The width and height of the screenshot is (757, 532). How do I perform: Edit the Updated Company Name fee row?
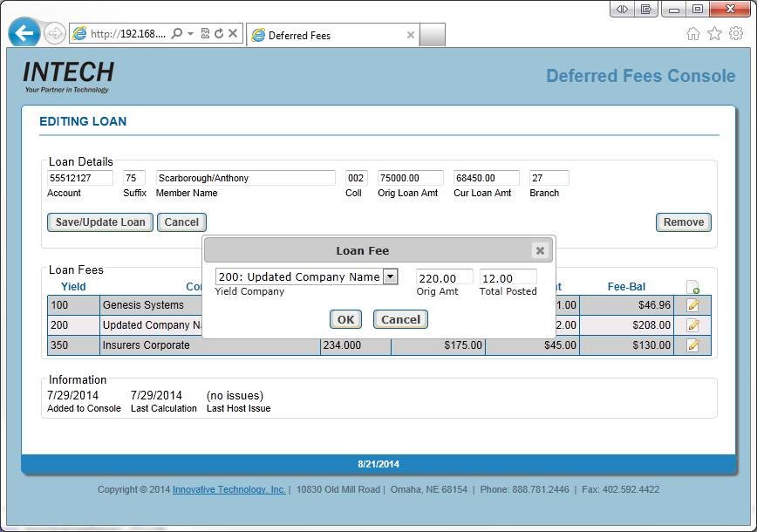coord(693,325)
